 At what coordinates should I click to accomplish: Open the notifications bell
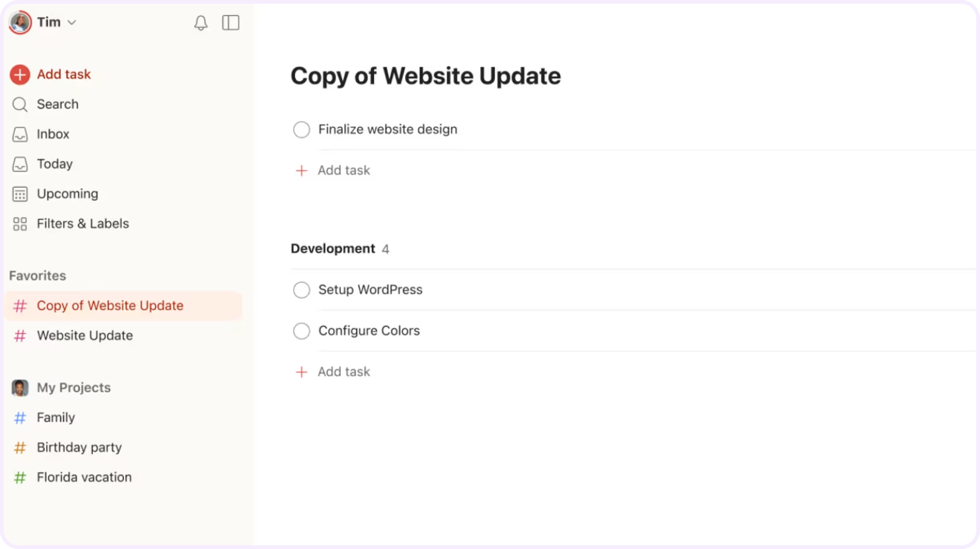(x=201, y=23)
